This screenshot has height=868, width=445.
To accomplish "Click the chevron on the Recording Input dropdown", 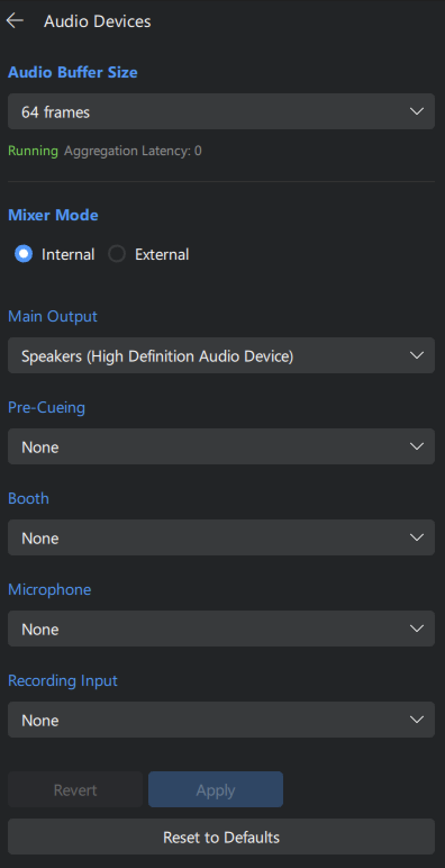I will click(x=416, y=719).
